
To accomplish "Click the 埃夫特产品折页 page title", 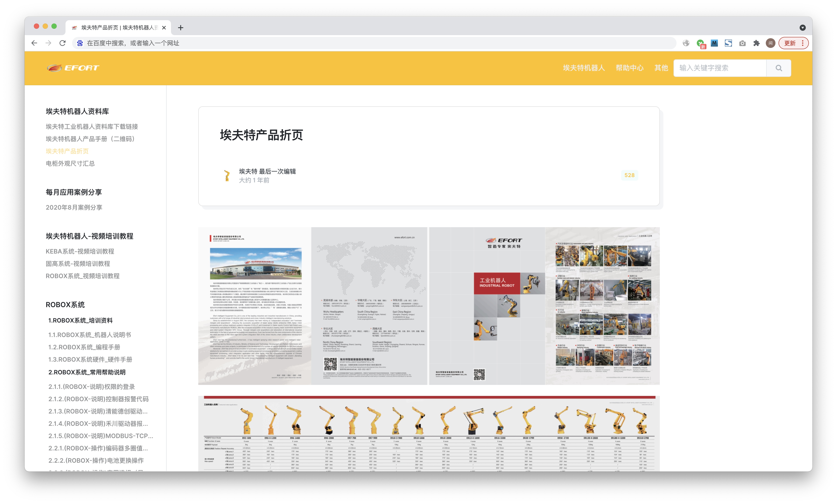I will click(261, 135).
